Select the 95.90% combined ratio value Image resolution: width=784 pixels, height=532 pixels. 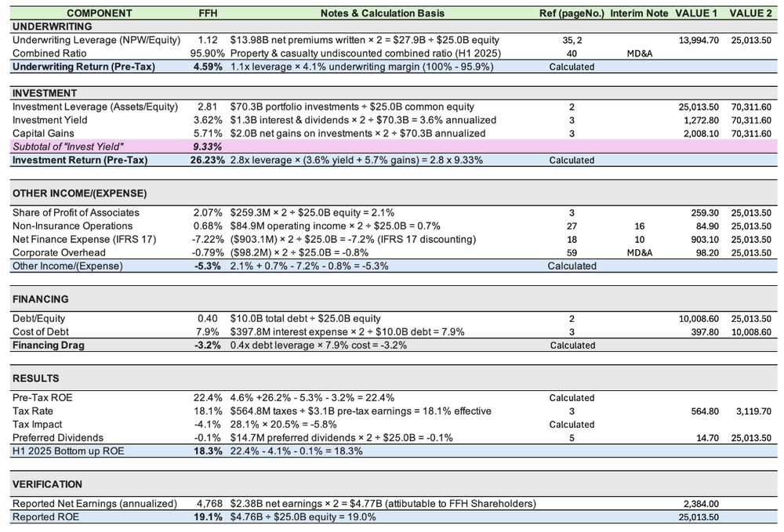(208, 53)
